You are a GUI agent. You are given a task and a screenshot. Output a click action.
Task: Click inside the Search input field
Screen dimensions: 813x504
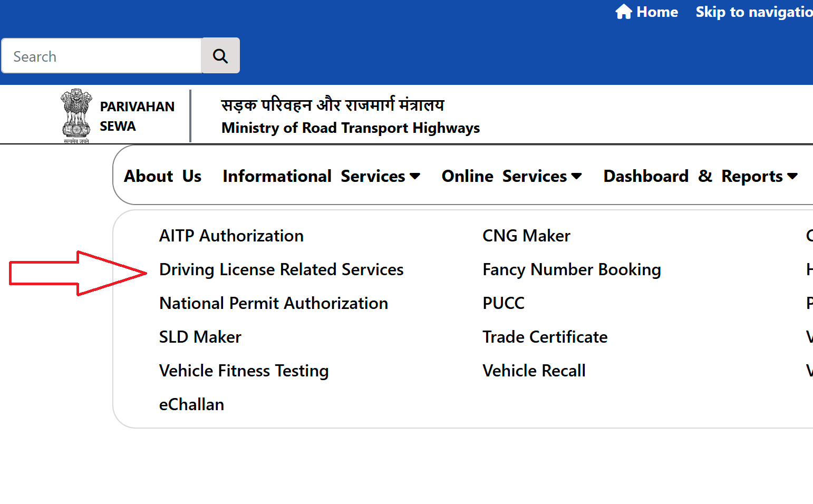[100, 55]
